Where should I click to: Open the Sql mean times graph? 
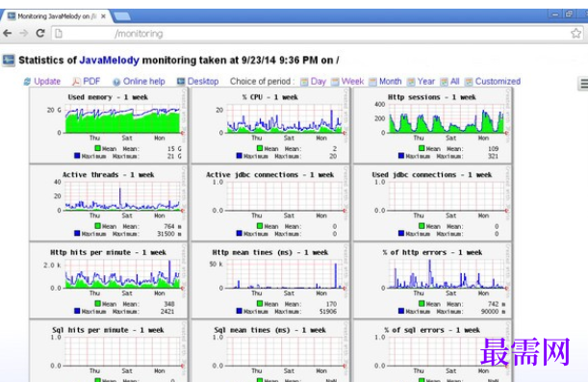pos(270,351)
